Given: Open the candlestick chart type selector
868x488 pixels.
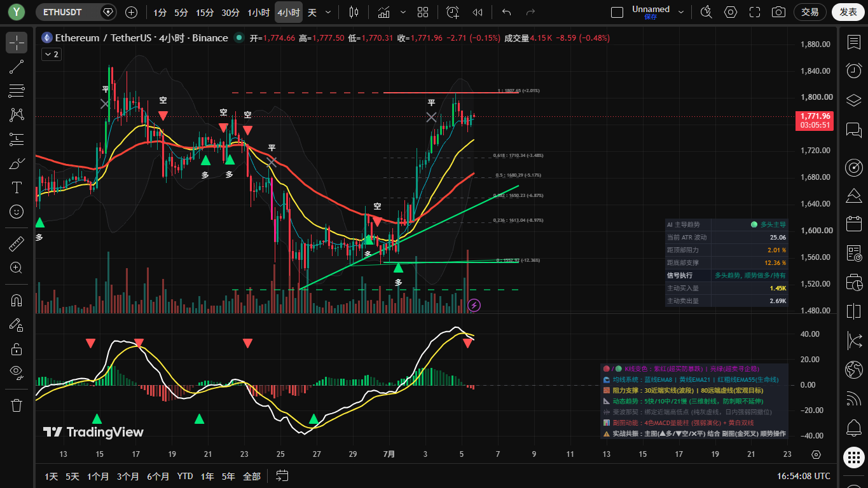Looking at the screenshot, I should pos(354,12).
